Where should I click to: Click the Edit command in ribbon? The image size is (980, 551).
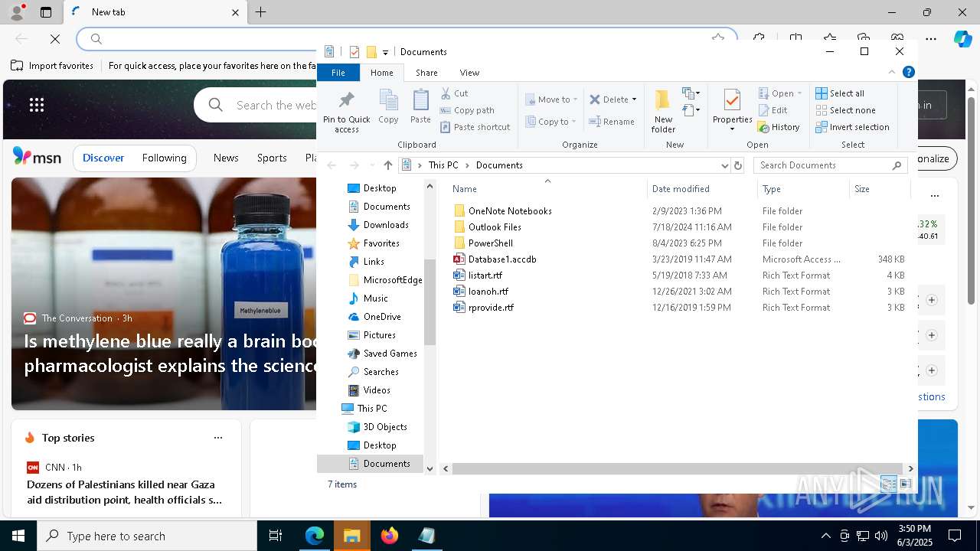[773, 110]
